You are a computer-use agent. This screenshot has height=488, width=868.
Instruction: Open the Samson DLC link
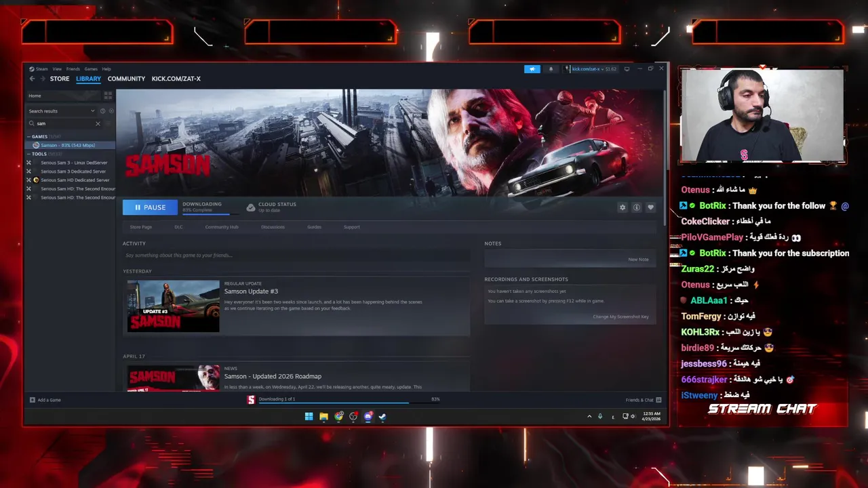point(178,227)
